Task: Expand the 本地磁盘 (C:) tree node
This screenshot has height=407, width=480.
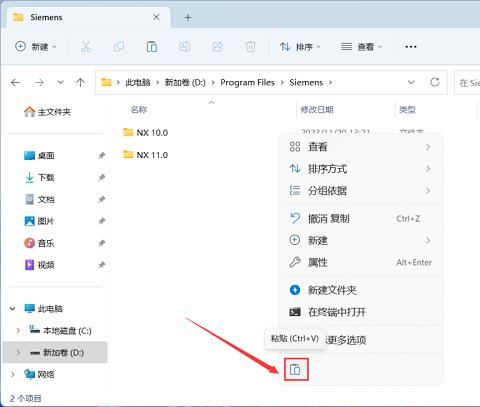Action: 18,331
